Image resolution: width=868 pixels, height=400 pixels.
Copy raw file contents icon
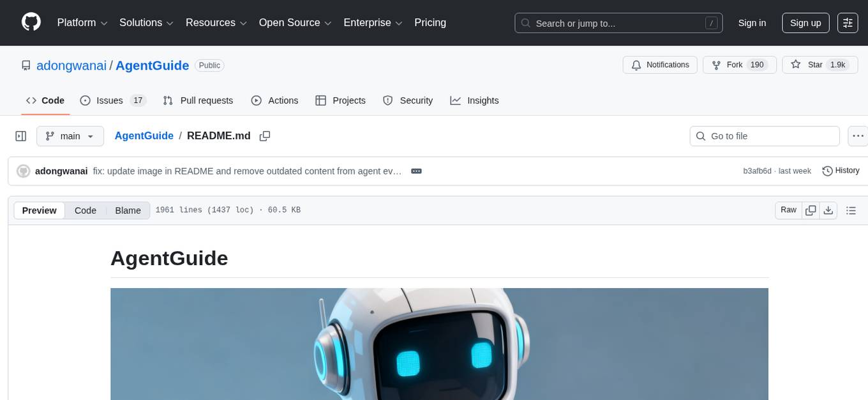[811, 210]
